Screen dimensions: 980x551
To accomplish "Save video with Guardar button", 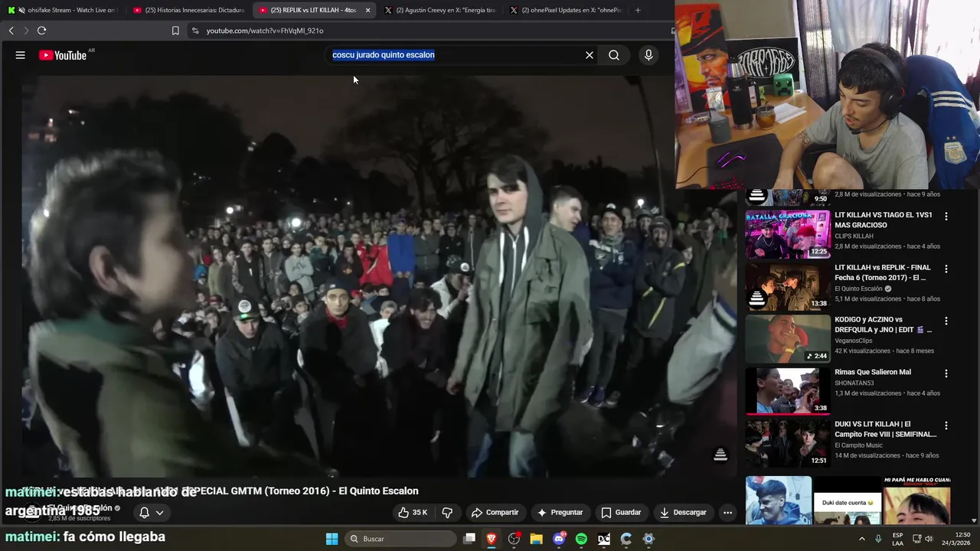I will [621, 513].
